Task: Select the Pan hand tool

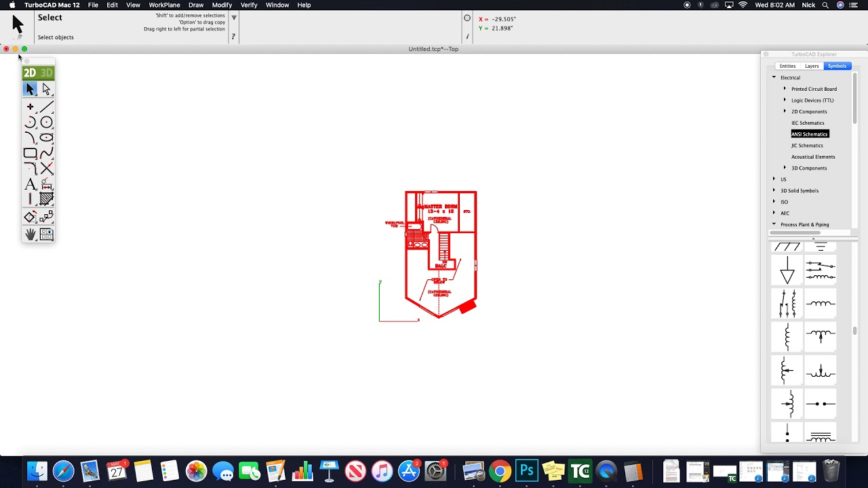Action: 30,234
